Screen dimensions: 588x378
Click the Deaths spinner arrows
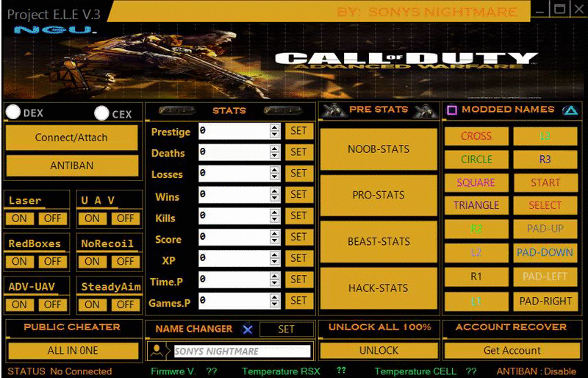275,151
